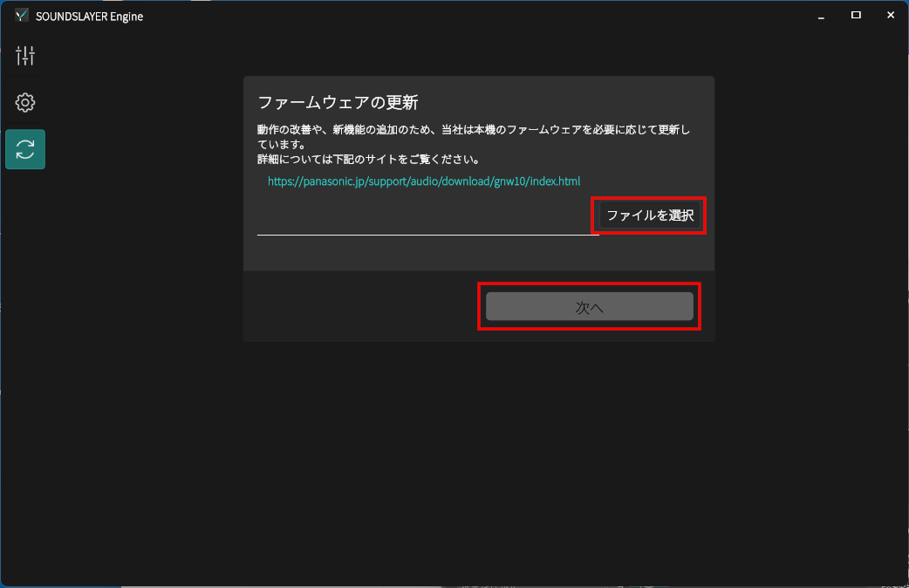
Task: Click blank dialog space left of ファイルを選択
Action: [x=419, y=209]
